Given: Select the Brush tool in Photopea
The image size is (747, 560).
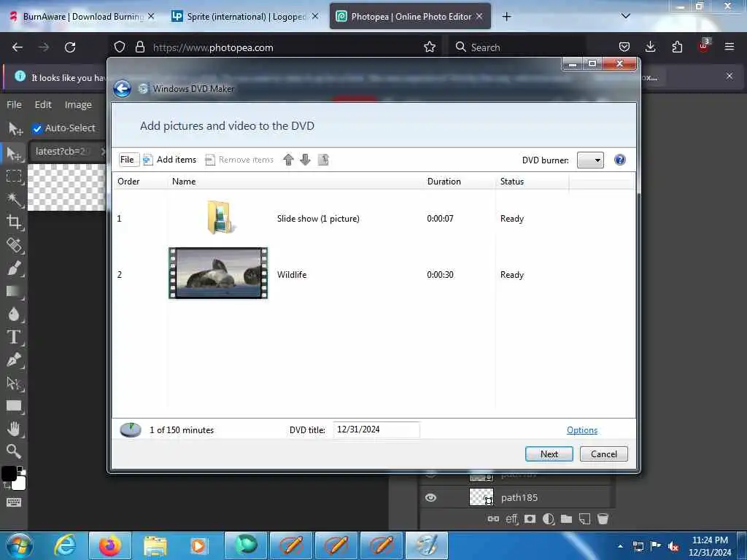Looking at the screenshot, I should pyautogui.click(x=15, y=268).
